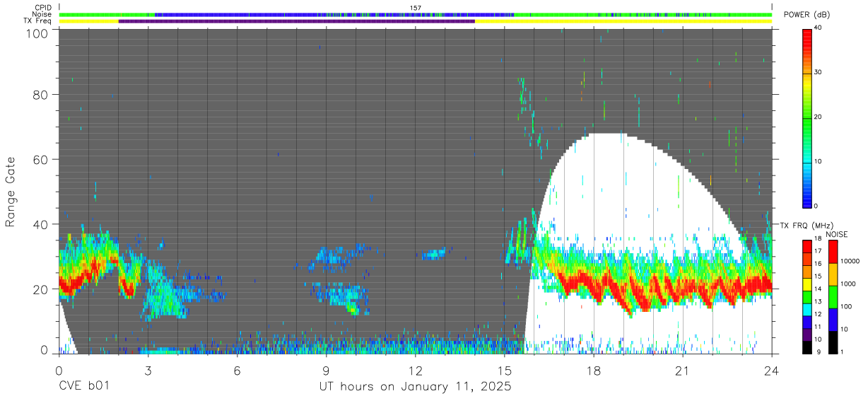868x401 pixels.
Task: Click the 'CVE b01' radar beam label
Action: click(84, 387)
